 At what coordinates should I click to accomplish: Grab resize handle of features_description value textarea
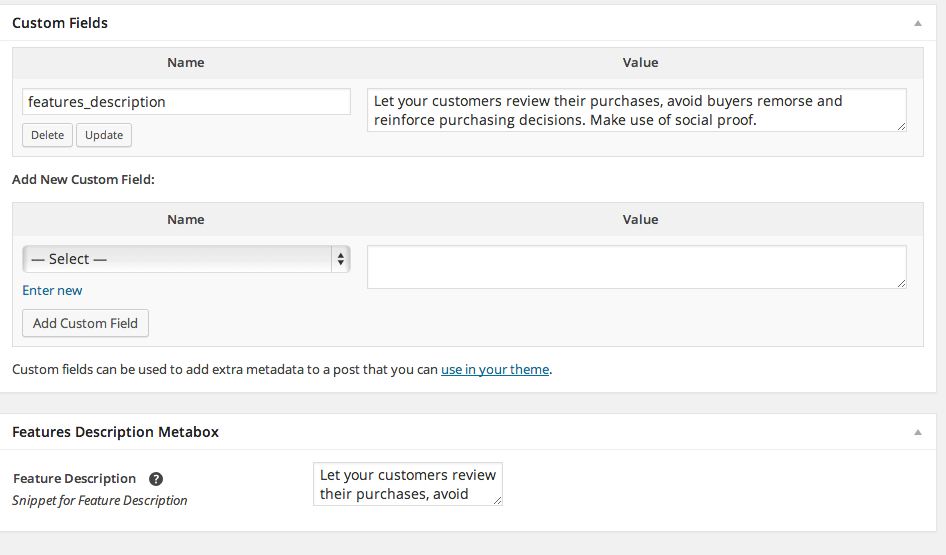coord(901,126)
